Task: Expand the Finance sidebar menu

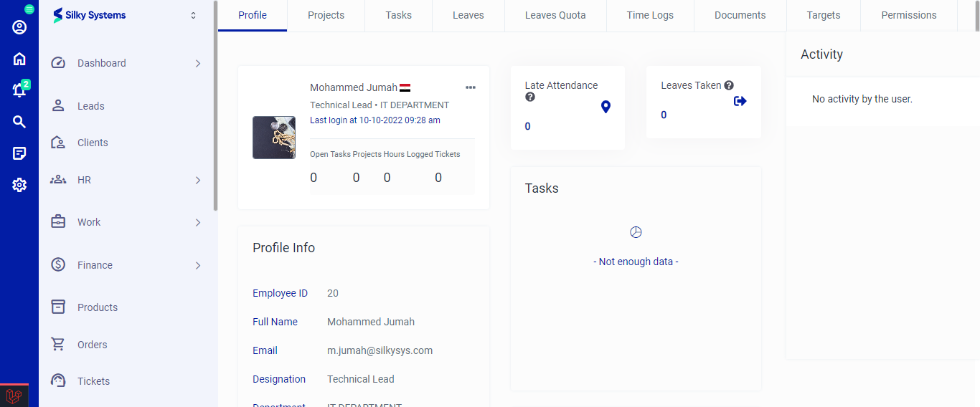Action: click(198, 266)
